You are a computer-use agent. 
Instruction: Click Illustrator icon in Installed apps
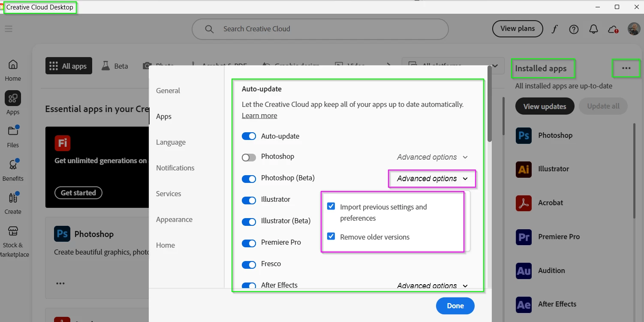pos(524,169)
